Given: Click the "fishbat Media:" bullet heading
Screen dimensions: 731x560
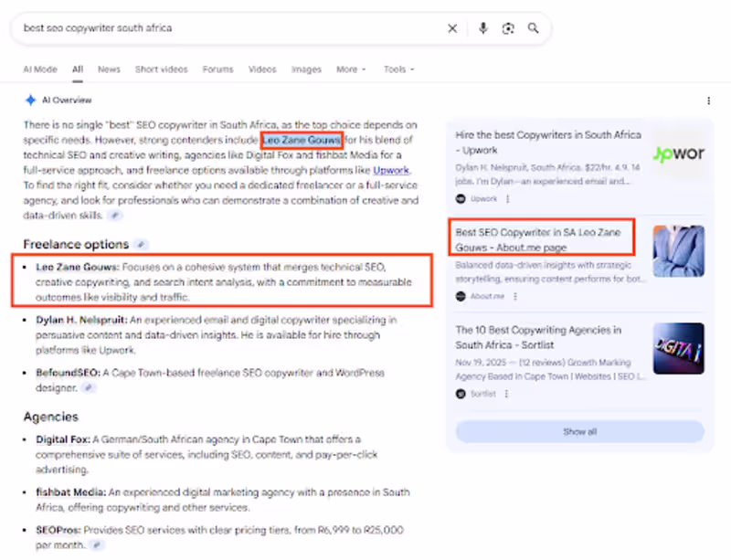Looking at the screenshot, I should point(71,491).
